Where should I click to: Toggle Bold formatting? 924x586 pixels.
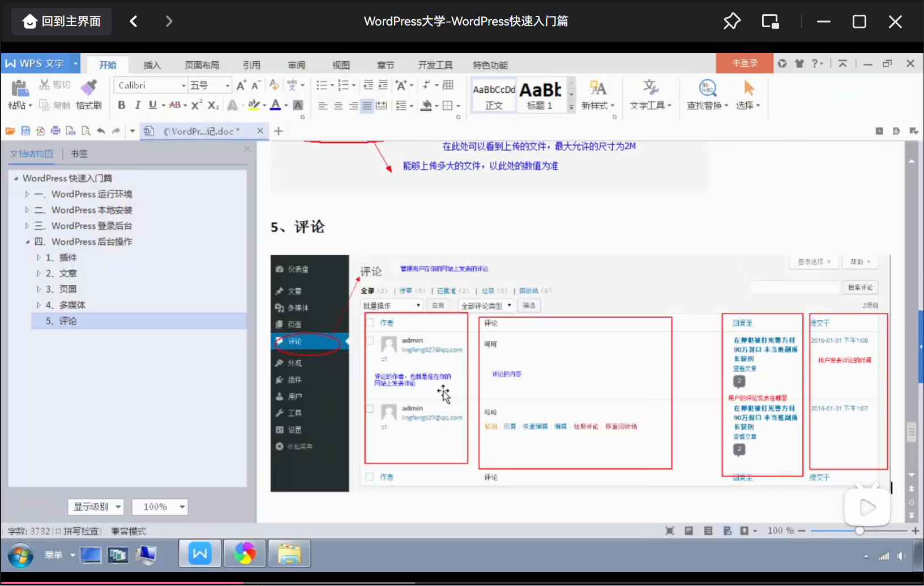[122, 105]
